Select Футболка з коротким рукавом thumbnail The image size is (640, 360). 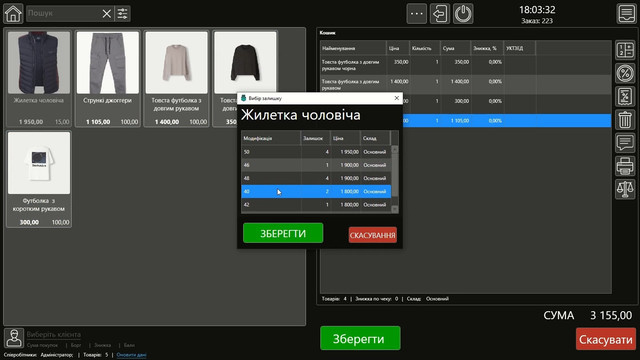click(39, 179)
